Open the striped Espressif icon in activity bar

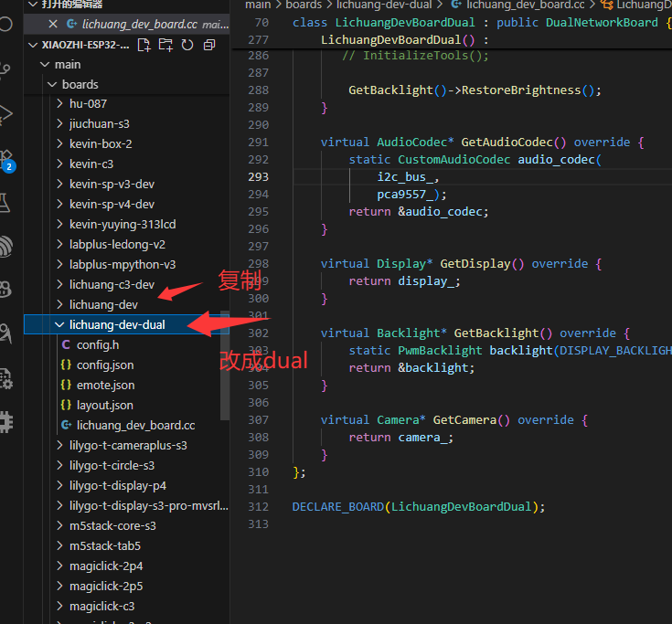6,246
